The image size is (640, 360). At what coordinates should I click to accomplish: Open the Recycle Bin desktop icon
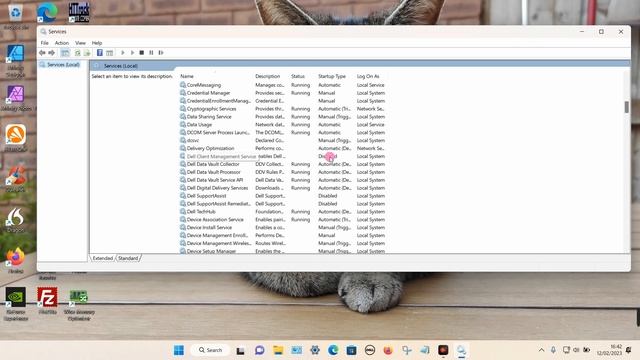coord(16,16)
